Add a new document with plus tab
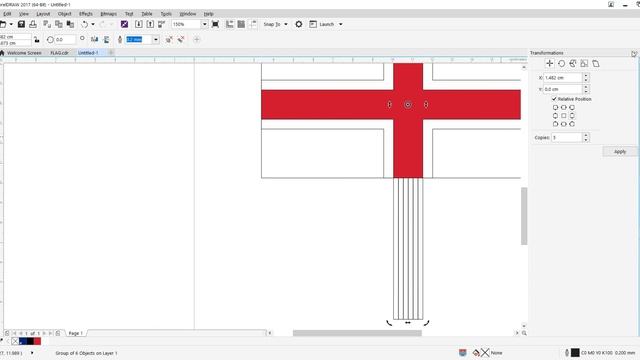 coord(111,53)
